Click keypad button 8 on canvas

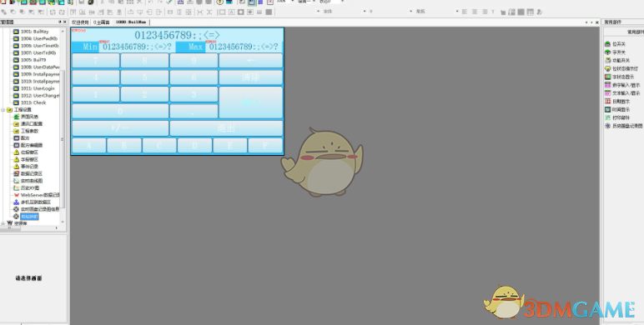point(144,61)
